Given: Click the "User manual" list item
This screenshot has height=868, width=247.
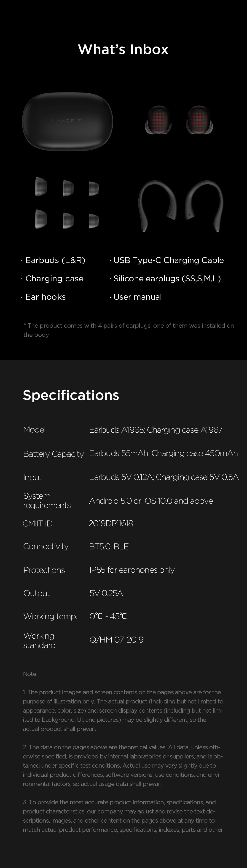Looking at the screenshot, I should pos(137,297).
